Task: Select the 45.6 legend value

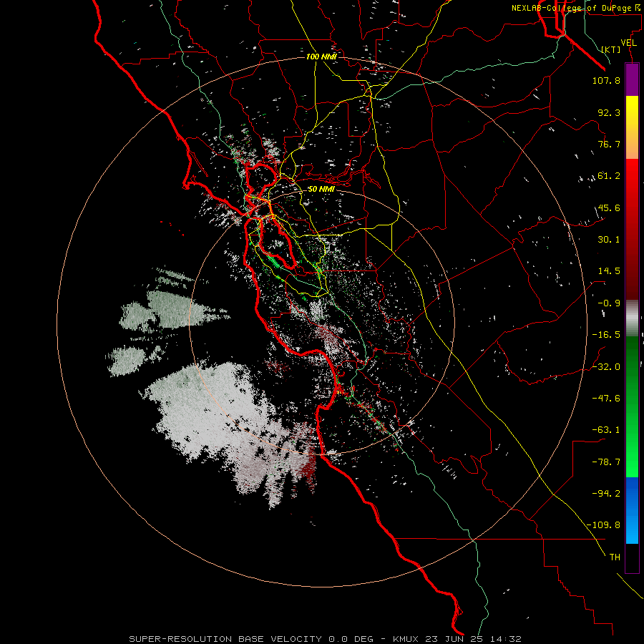Action: [609, 208]
